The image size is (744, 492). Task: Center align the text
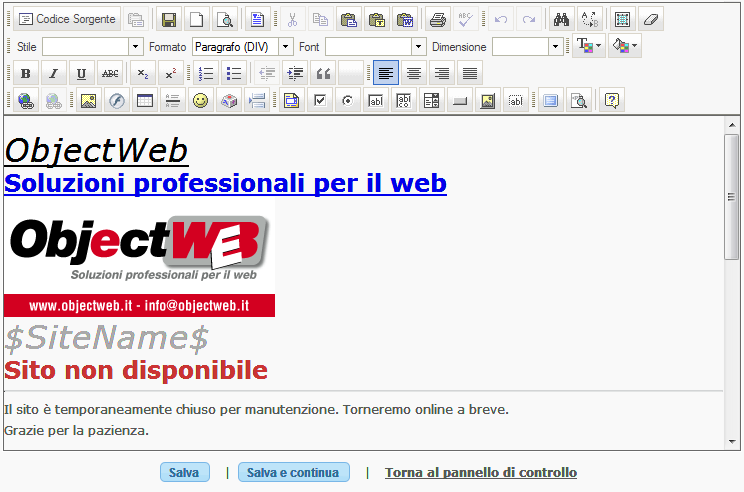tap(414, 73)
